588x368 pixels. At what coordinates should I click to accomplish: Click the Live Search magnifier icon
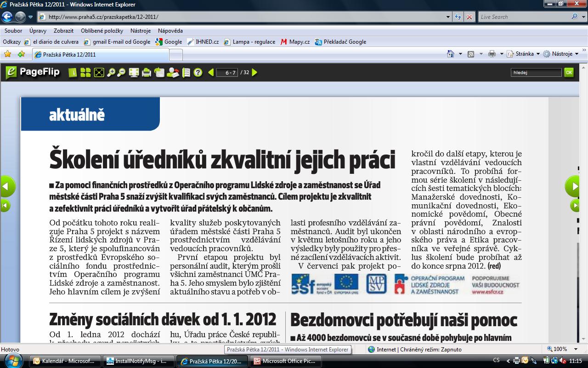[x=575, y=17]
